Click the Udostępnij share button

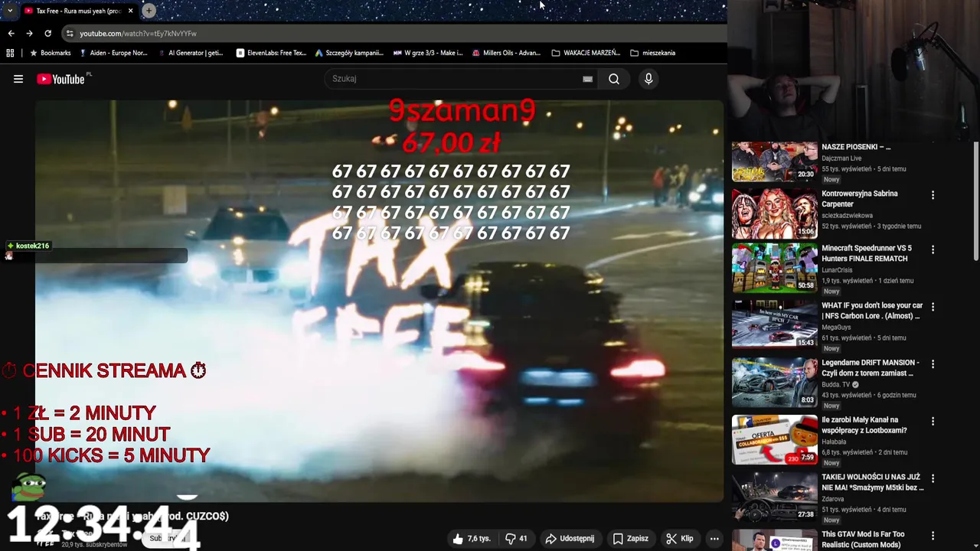point(570,539)
